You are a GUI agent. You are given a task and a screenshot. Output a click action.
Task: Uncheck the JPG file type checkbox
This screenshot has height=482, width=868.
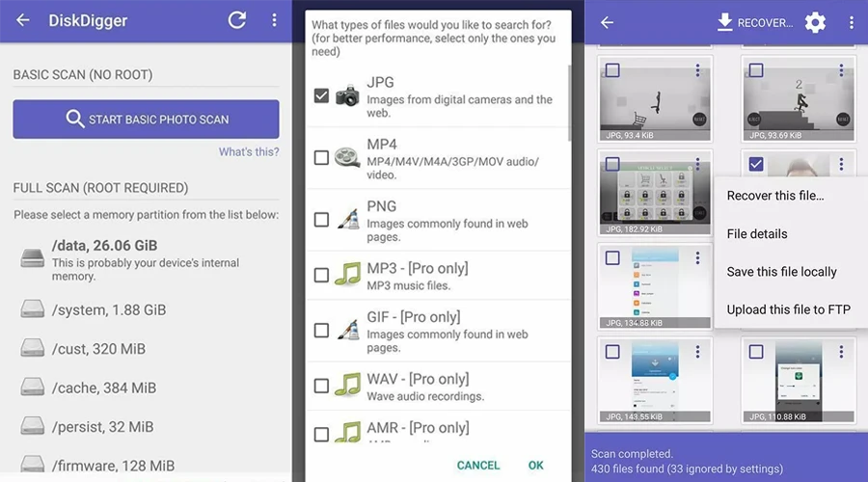click(321, 95)
